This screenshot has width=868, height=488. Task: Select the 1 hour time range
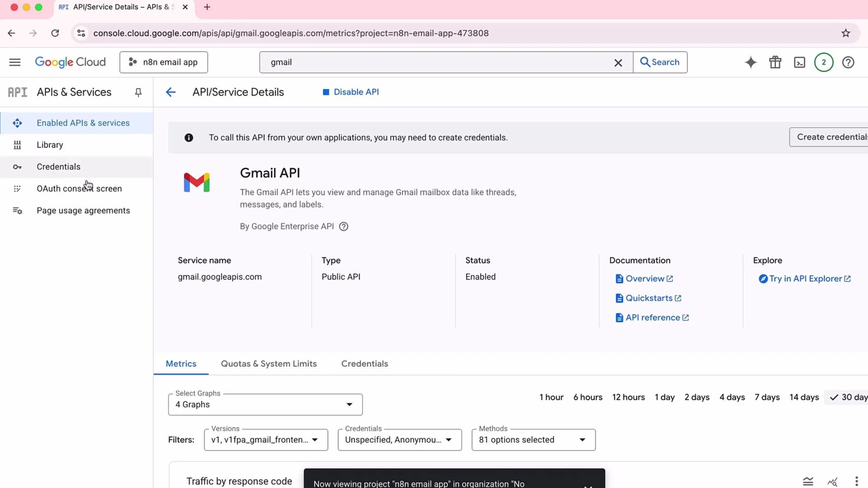coord(551,397)
